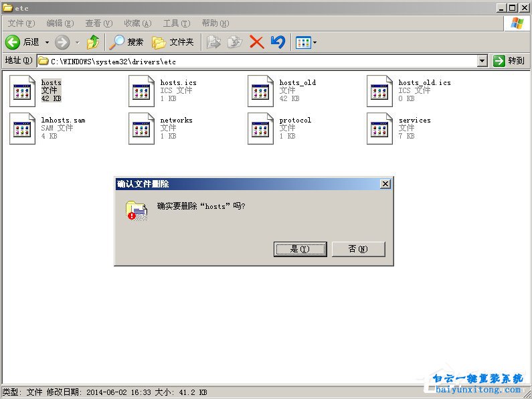
Task: Select the services file icon
Action: point(379,128)
